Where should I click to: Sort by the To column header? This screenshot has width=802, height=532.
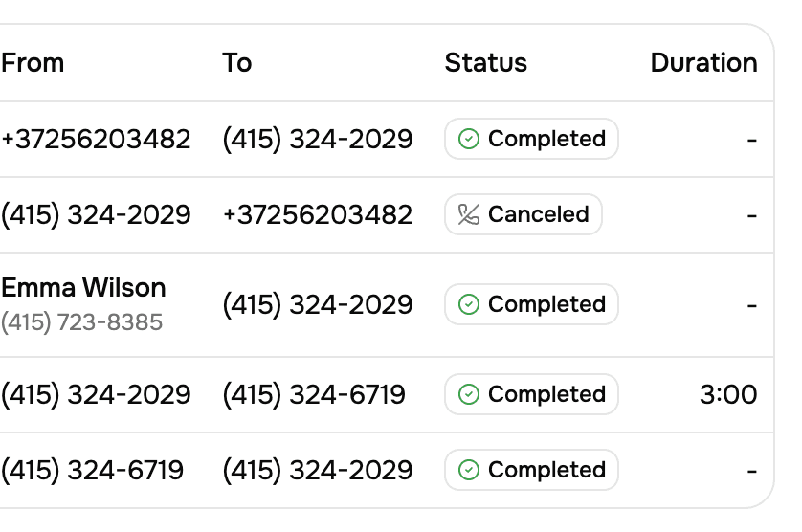point(236,63)
